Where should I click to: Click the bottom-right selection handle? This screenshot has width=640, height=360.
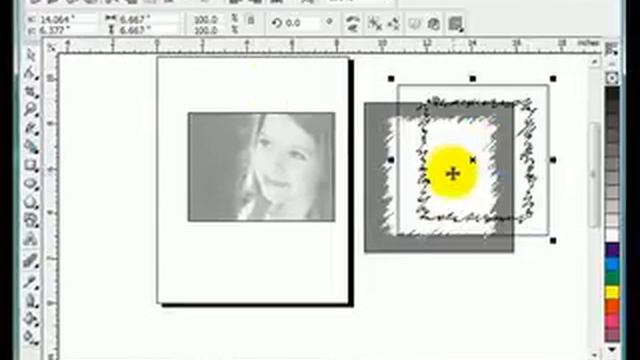coord(553,241)
